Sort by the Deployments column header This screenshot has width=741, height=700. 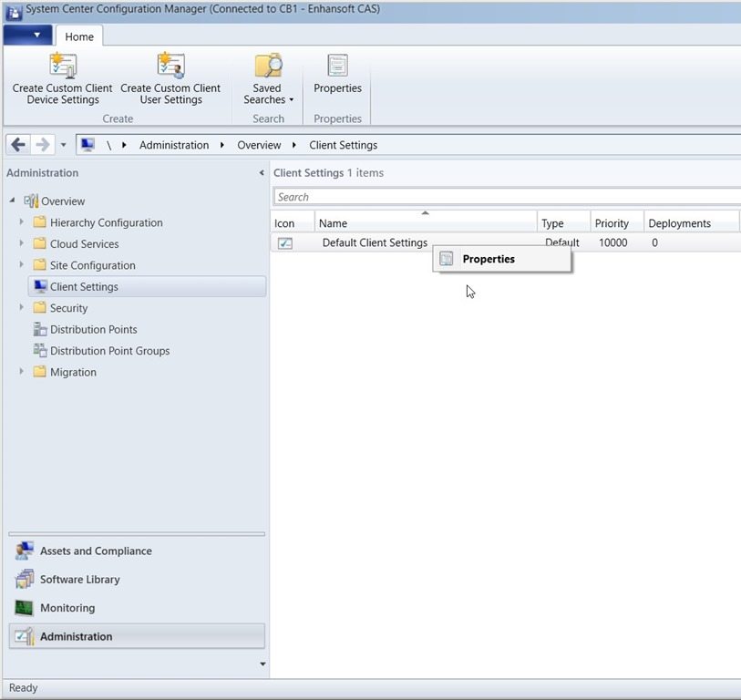[x=692, y=223]
